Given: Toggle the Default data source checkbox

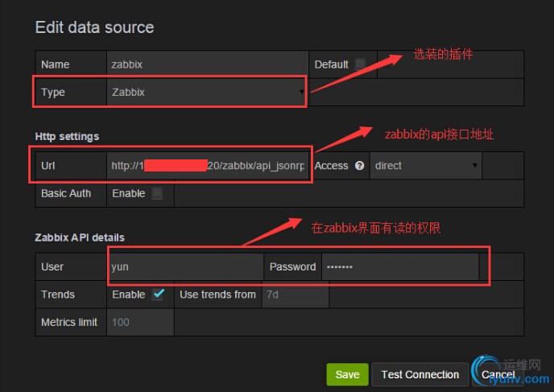Looking at the screenshot, I should (x=360, y=64).
